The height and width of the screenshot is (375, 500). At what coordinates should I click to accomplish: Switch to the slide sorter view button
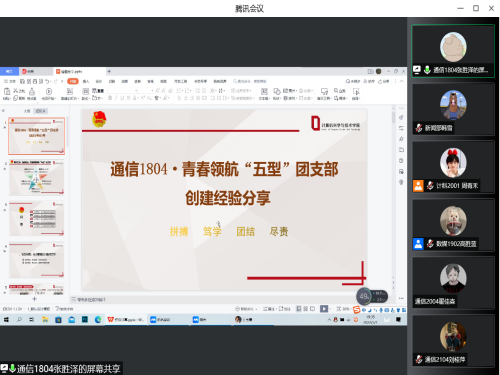pos(306,309)
